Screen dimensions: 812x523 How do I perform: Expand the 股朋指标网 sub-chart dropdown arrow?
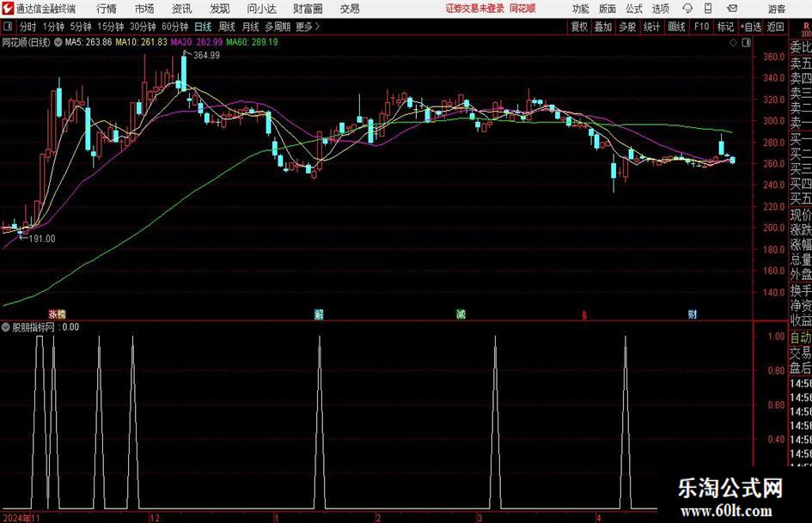point(6,327)
